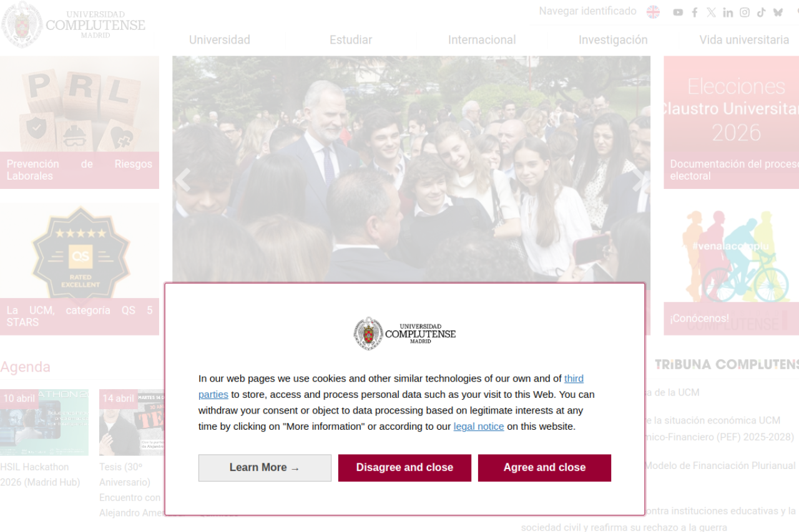Open the TikTok social icon
Image resolution: width=799 pixels, height=532 pixels.
point(761,12)
